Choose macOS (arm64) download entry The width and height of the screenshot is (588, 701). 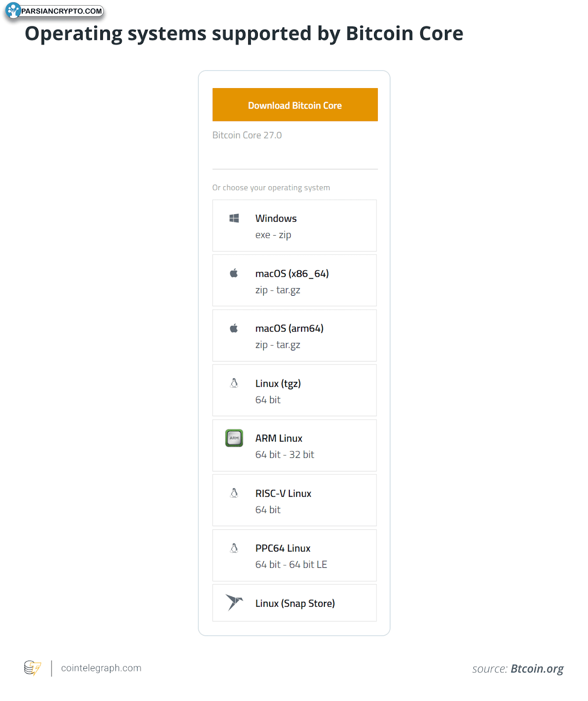(x=294, y=336)
